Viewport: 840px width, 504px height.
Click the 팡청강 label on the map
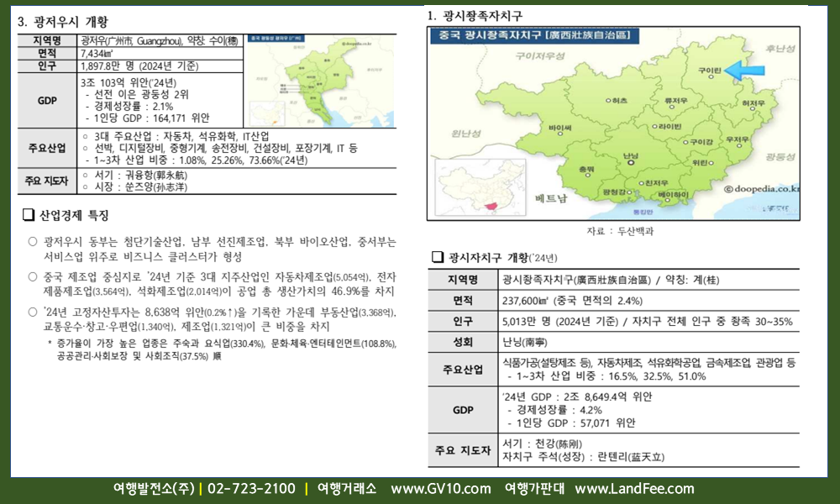pyautogui.click(x=613, y=192)
